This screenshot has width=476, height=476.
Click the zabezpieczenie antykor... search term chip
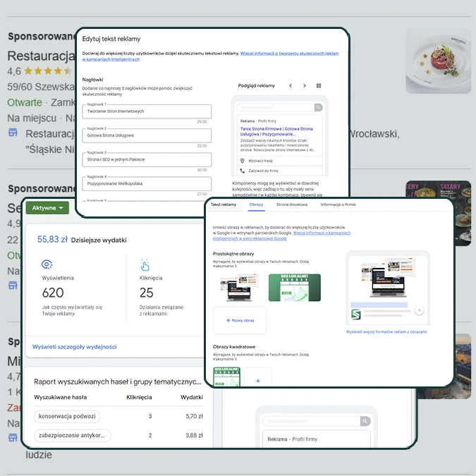pyautogui.click(x=72, y=435)
